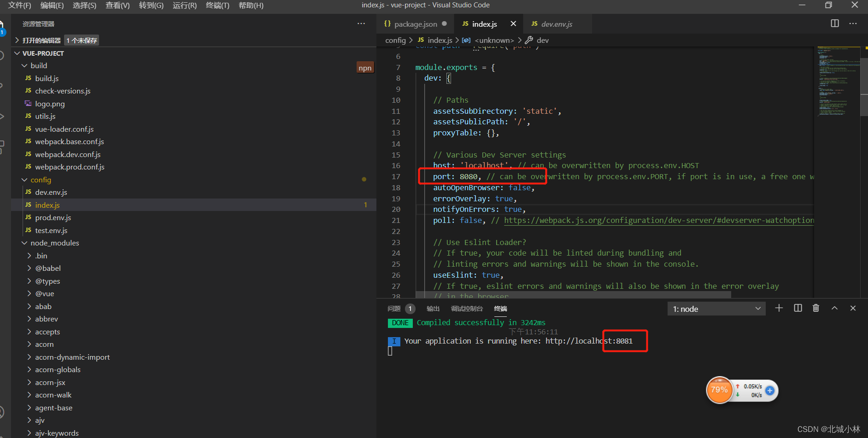Switch to the package.json tab
The height and width of the screenshot is (438, 868).
click(416, 24)
